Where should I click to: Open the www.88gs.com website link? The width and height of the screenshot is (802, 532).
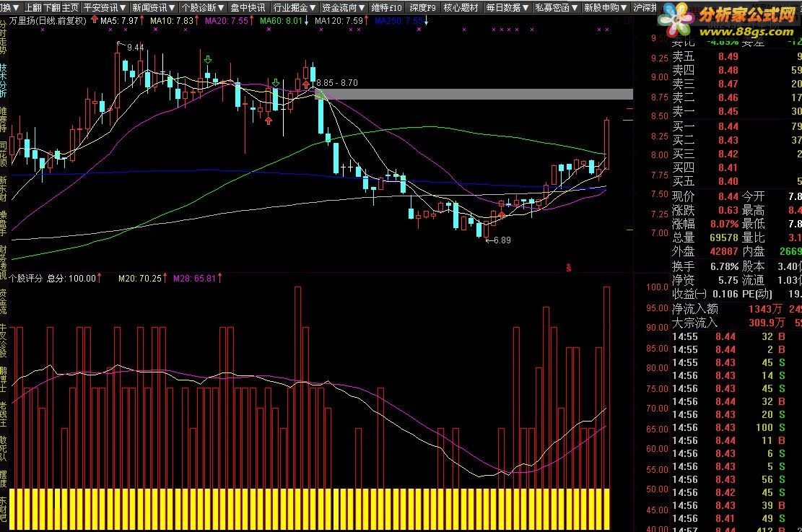coord(746,32)
